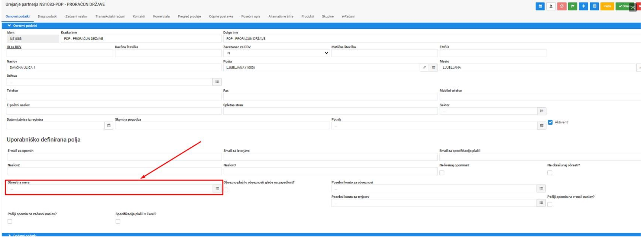This screenshot has width=644, height=239.
Task: Open the Potnik lookup list icon
Action: tap(541, 125)
